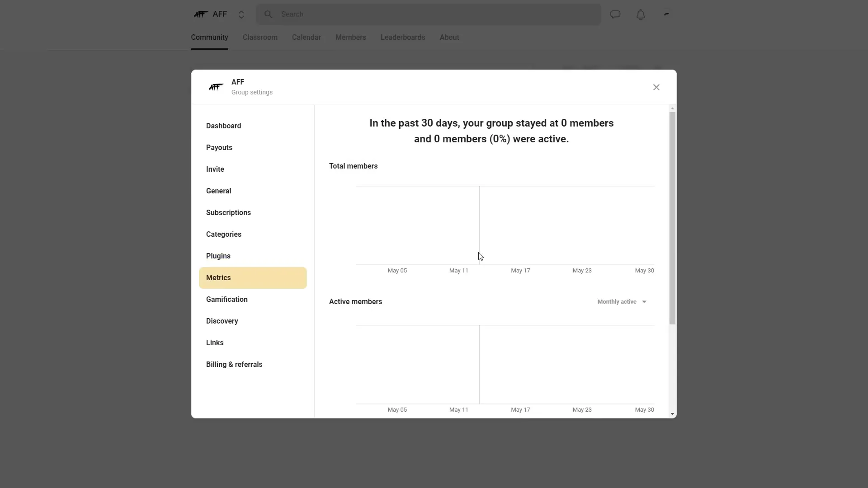Click May 11 on Active members chart
The image size is (868, 488).
click(x=459, y=410)
